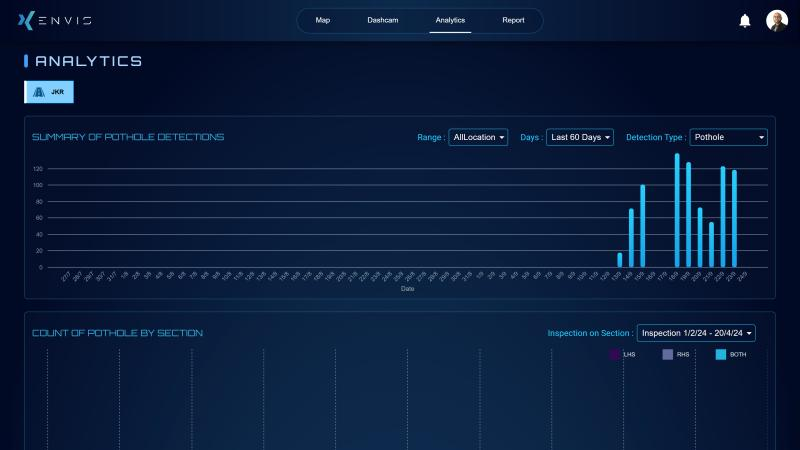Screen dimensions: 800x450
Task: Select the JKR road agency button
Action: [49, 92]
